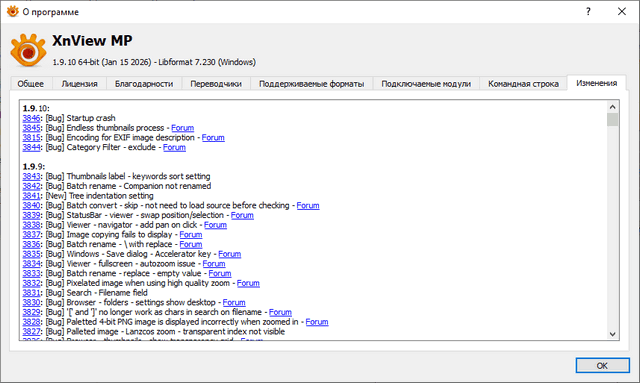Open Forum link for fullscreen autozoom issue
640x383 pixels.
pyautogui.click(x=214, y=264)
